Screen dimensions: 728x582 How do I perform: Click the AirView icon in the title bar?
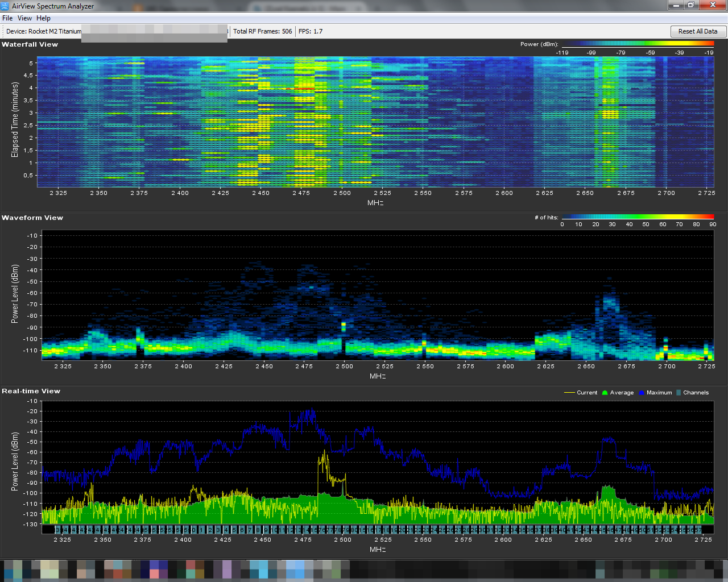[6, 6]
